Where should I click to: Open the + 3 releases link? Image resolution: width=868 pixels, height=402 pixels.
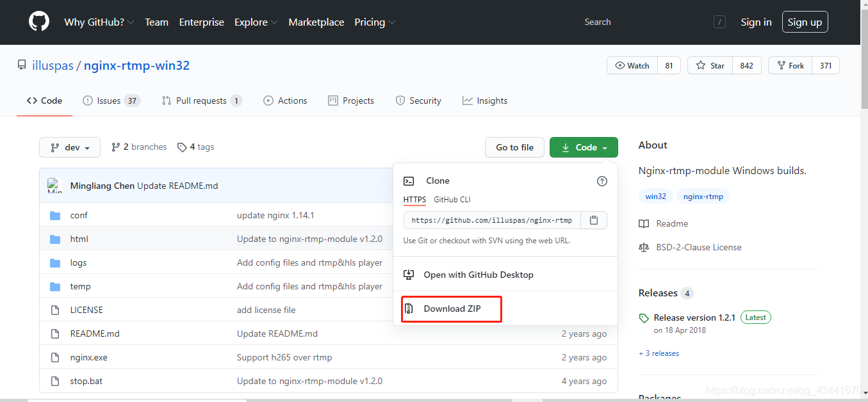coord(659,353)
